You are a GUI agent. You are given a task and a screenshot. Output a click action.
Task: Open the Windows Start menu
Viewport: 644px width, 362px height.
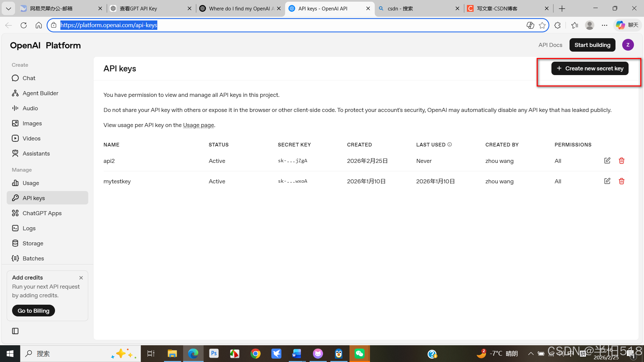tap(10, 354)
